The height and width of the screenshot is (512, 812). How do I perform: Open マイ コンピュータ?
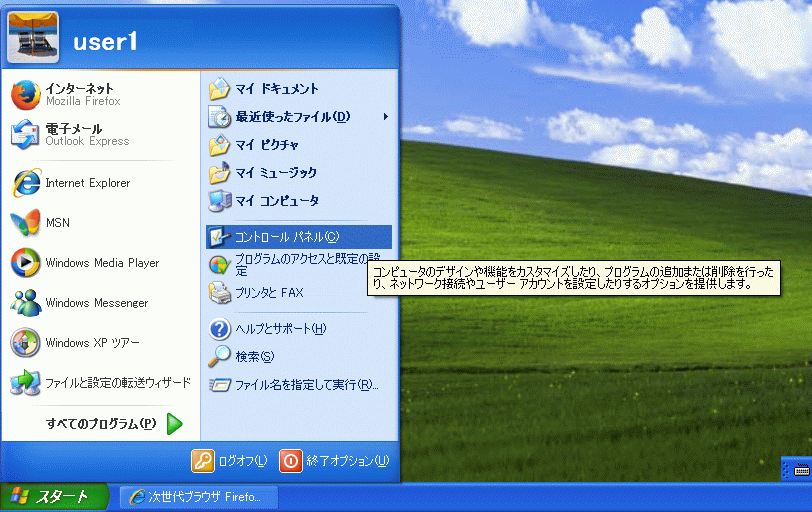276,201
